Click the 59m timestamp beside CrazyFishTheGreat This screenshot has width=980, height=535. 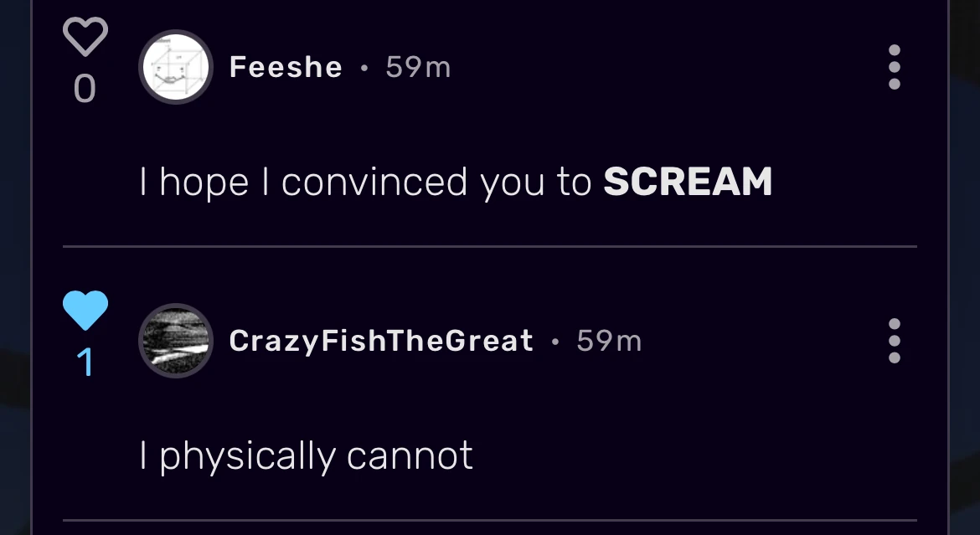pos(609,341)
